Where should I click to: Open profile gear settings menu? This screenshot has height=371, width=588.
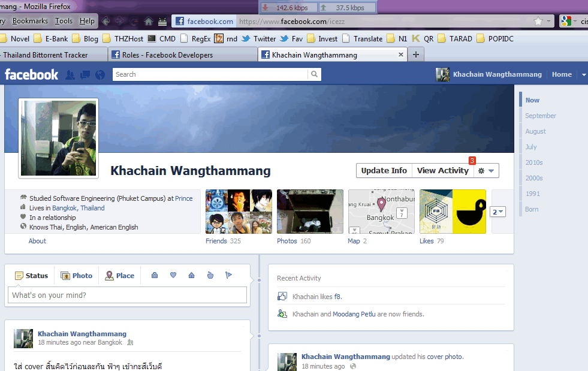pos(486,171)
